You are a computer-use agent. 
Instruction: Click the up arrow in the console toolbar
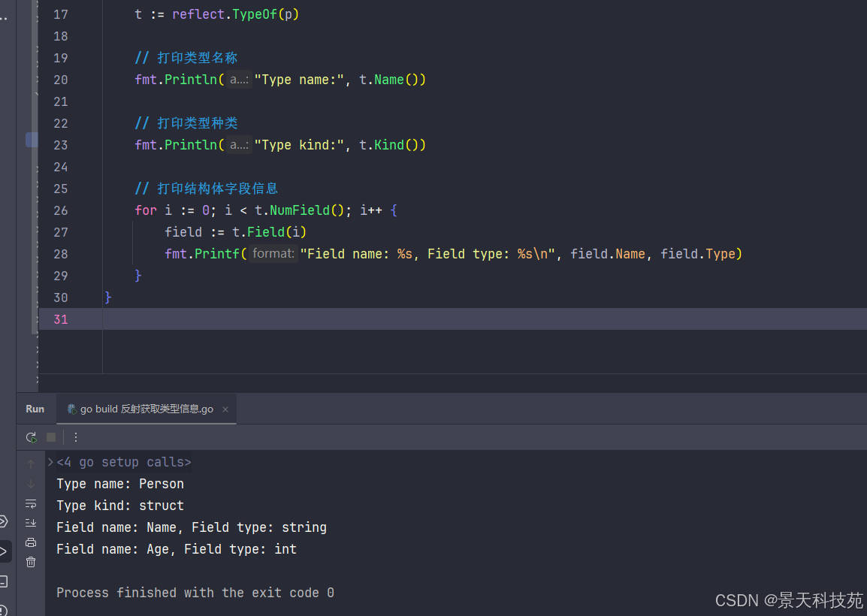[31, 464]
